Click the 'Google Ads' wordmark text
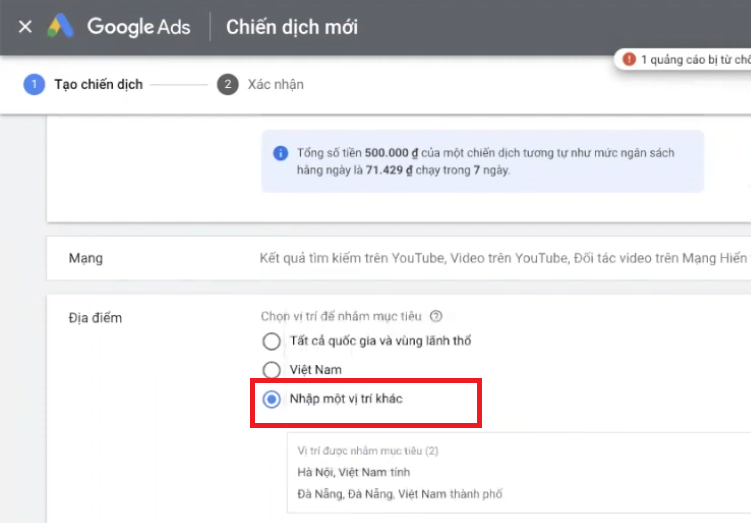This screenshot has height=523, width=751. click(x=138, y=27)
